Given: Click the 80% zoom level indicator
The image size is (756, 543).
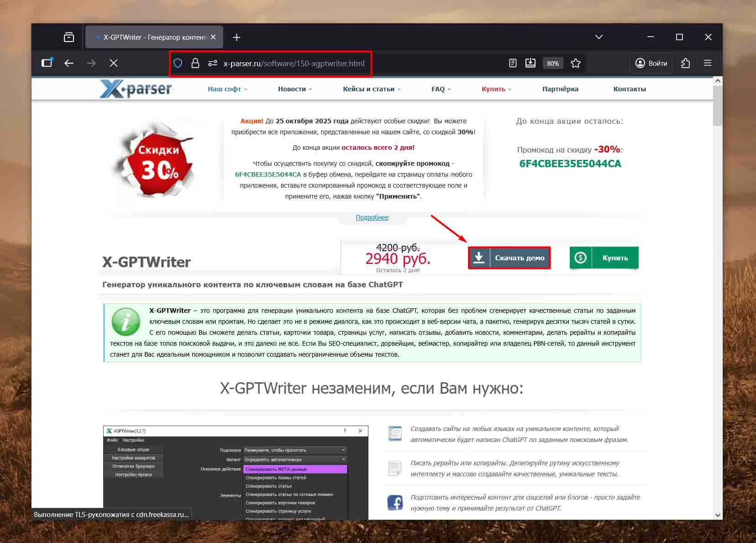Looking at the screenshot, I should click(553, 63).
